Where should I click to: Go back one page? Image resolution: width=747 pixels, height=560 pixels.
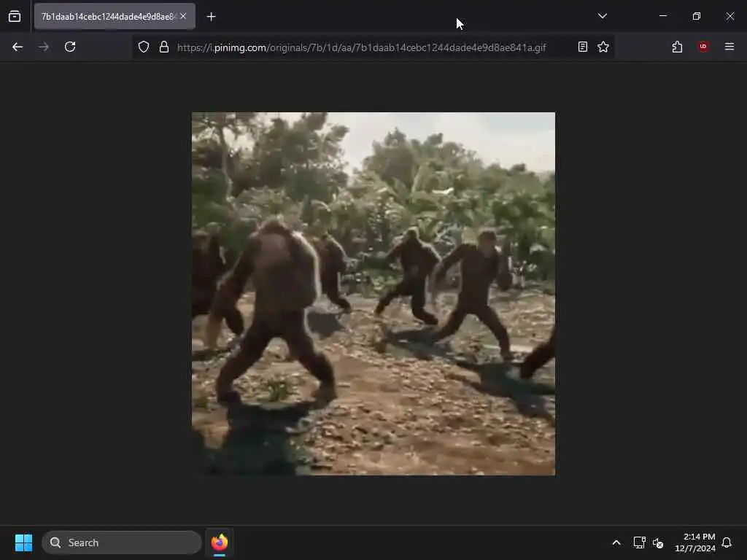coord(18,47)
